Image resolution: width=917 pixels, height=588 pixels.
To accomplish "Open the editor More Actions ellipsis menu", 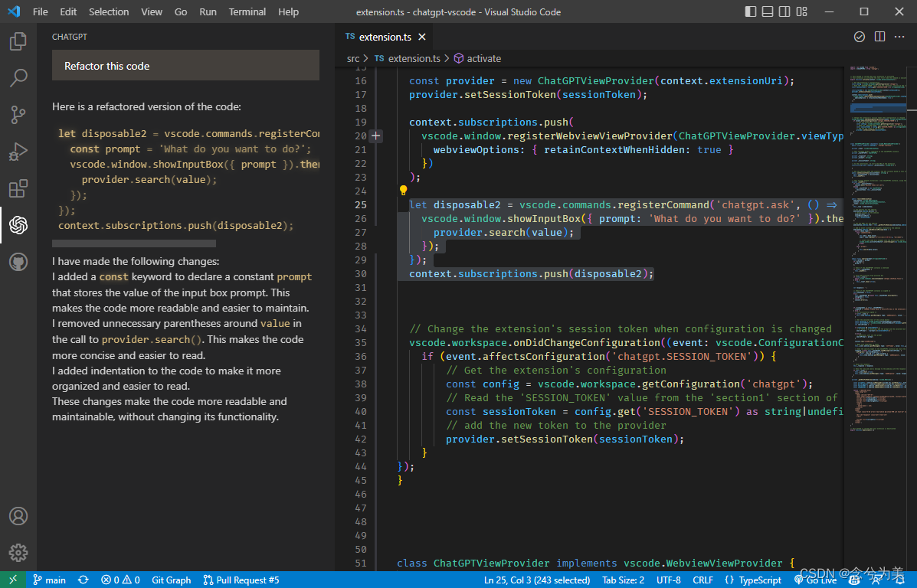I will click(x=899, y=37).
